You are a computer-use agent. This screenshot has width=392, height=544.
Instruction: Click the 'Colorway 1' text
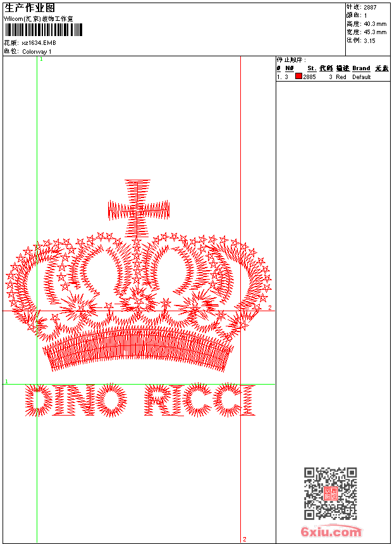click(x=37, y=52)
